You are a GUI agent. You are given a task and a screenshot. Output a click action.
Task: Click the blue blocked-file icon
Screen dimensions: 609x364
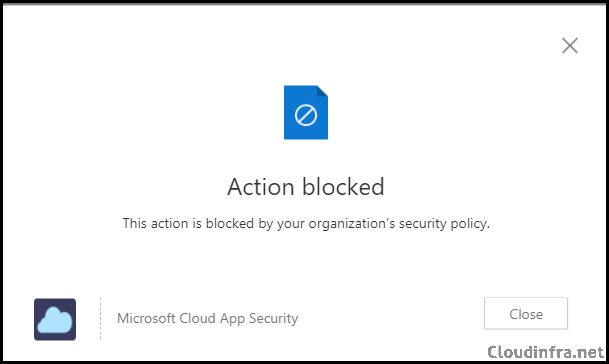(x=306, y=112)
